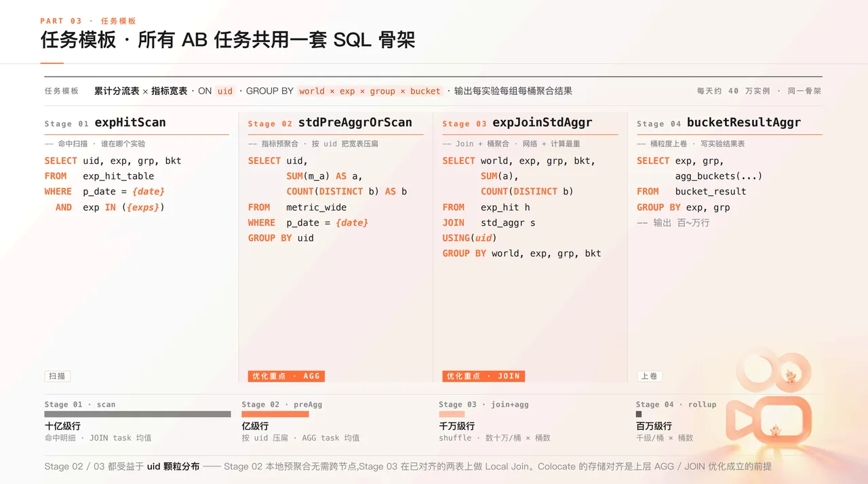Click the GROUP BY exp, grp line
The height and width of the screenshot is (484, 868).
[684, 207]
